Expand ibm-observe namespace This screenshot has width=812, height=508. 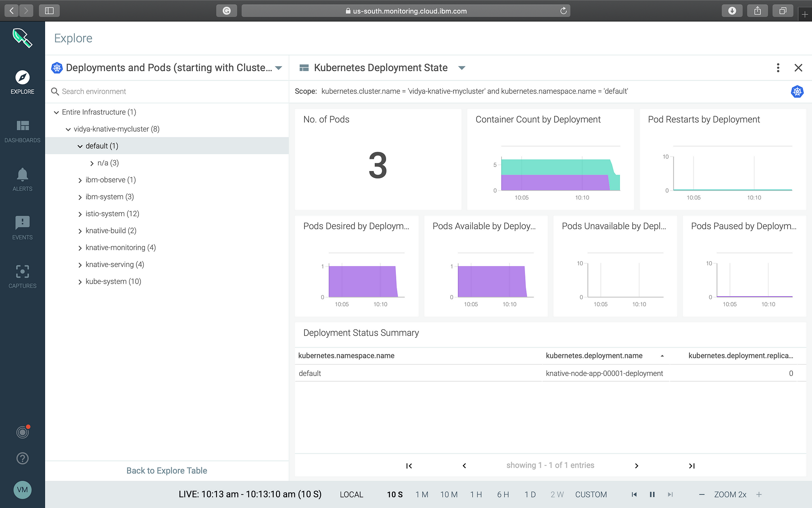(x=80, y=180)
